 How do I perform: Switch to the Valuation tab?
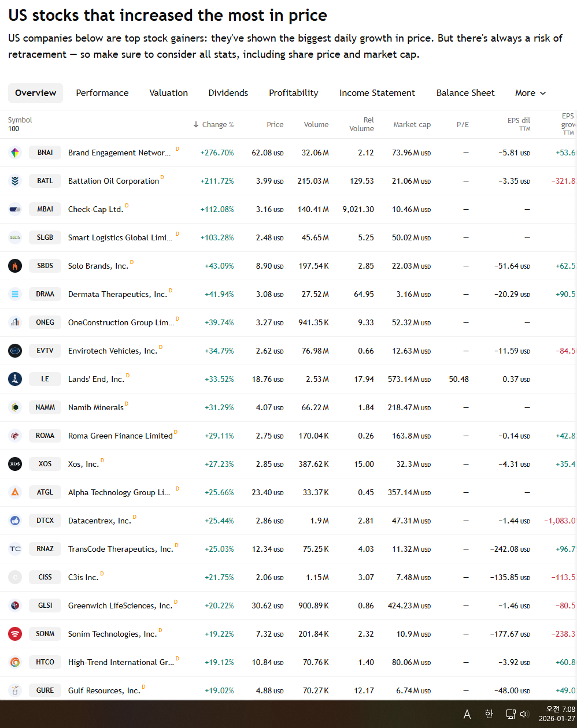tap(169, 93)
